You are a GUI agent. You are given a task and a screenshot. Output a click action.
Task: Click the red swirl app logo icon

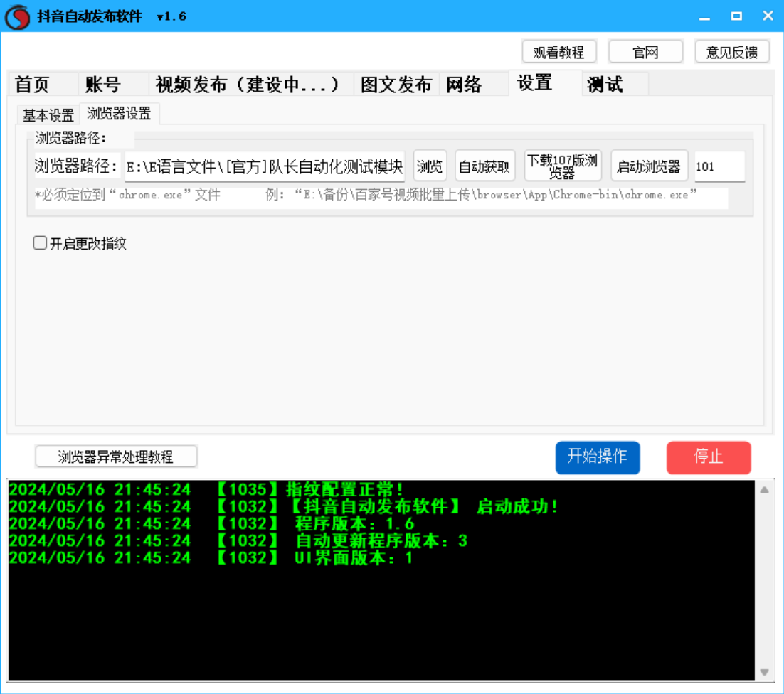pos(18,16)
